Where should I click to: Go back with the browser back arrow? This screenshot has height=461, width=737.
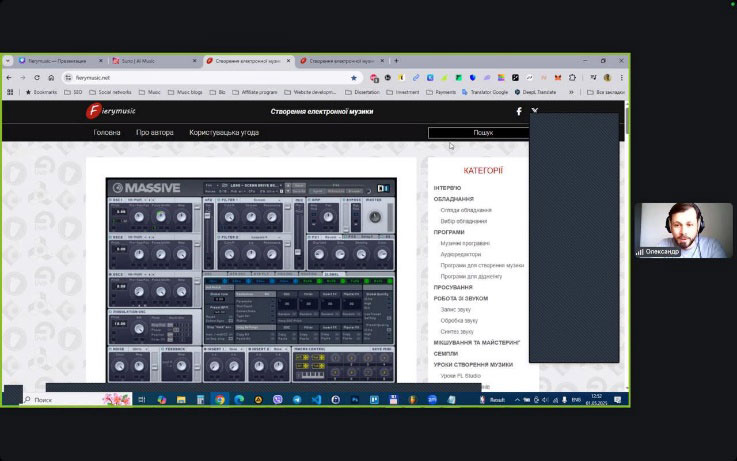pyautogui.click(x=9, y=78)
